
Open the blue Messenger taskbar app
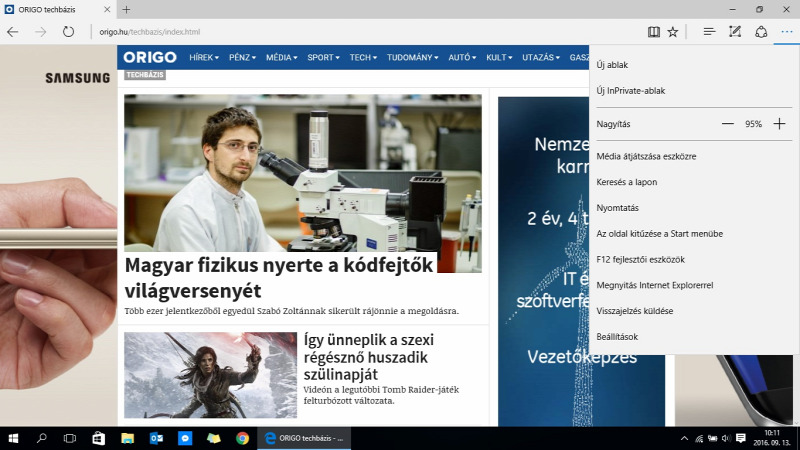(x=185, y=438)
